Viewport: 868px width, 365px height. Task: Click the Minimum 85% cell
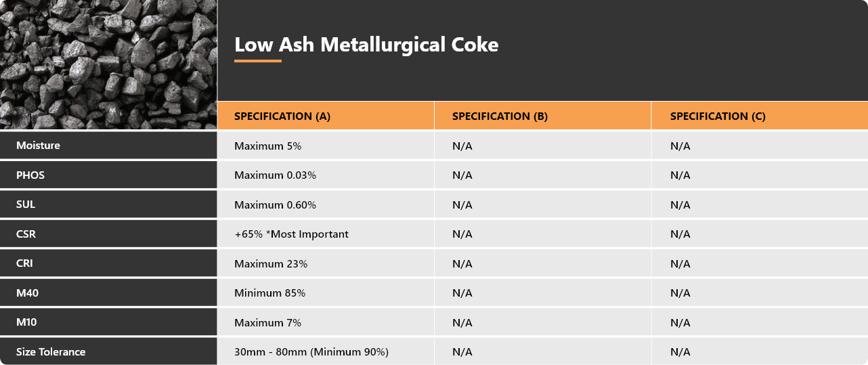click(x=269, y=293)
